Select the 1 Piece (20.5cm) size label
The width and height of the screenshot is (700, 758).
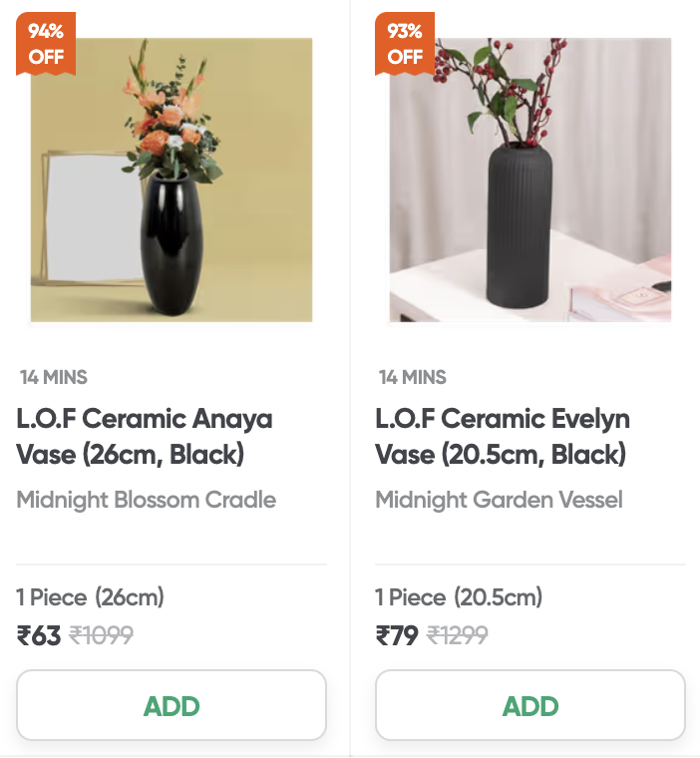tap(460, 597)
